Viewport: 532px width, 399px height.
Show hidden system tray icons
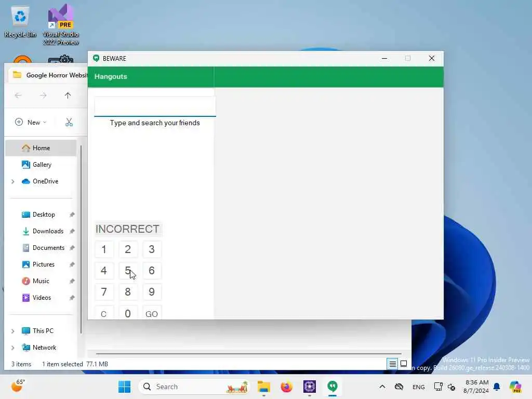click(382, 387)
